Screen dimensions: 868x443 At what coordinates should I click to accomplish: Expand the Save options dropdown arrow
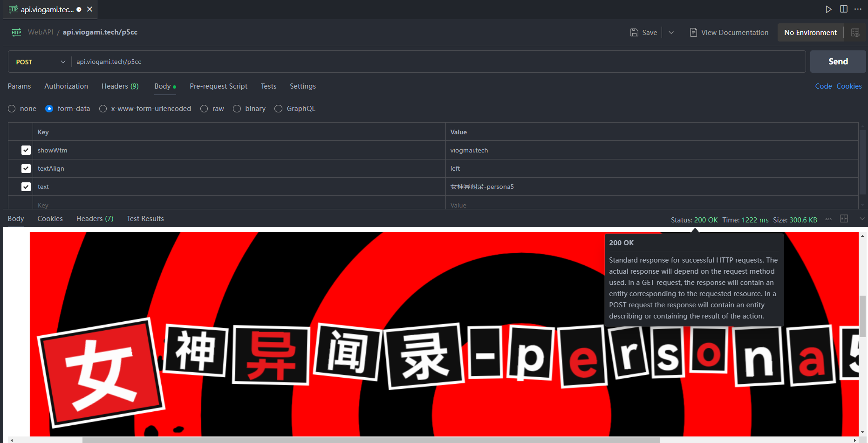(671, 33)
